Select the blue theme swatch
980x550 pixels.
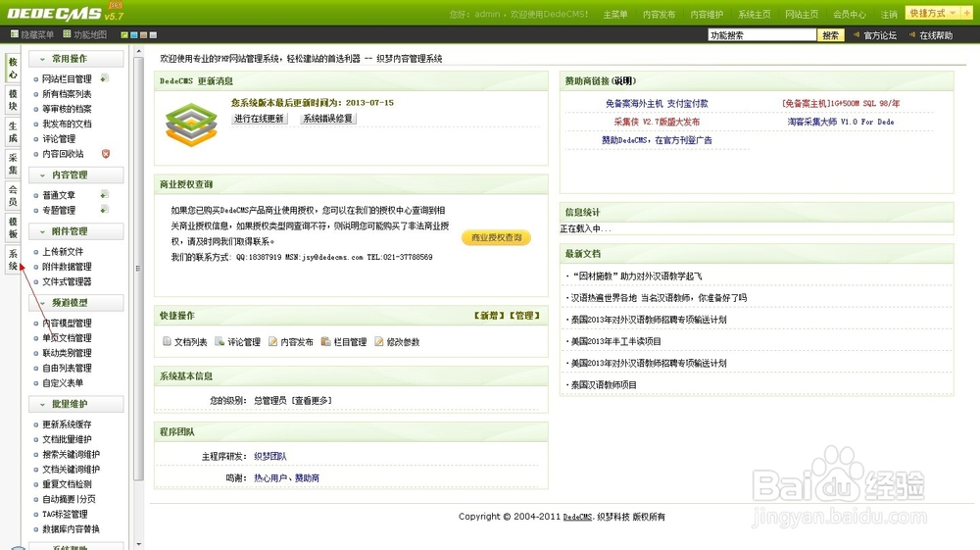point(133,35)
